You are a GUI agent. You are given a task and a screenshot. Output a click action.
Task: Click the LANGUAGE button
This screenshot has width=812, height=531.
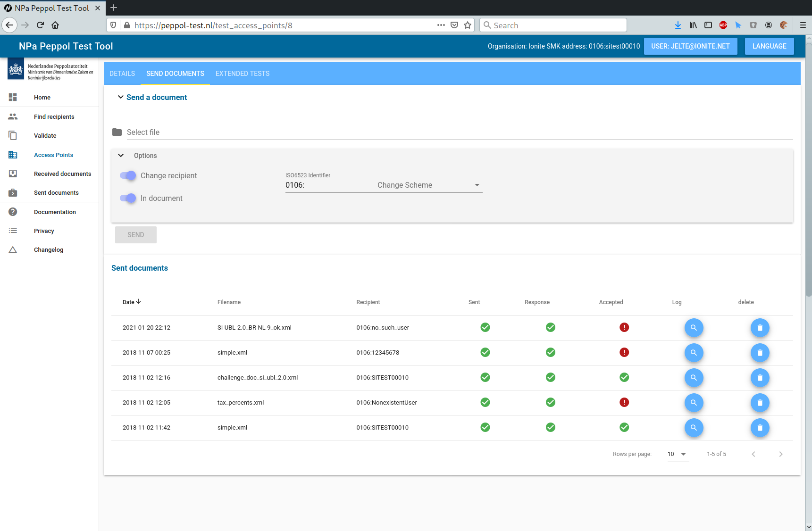pos(769,46)
